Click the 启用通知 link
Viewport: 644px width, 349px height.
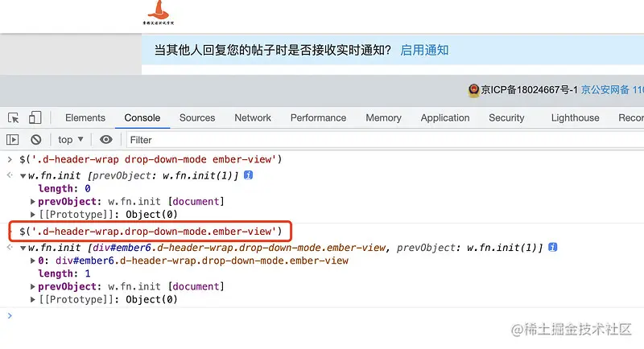[x=424, y=50]
